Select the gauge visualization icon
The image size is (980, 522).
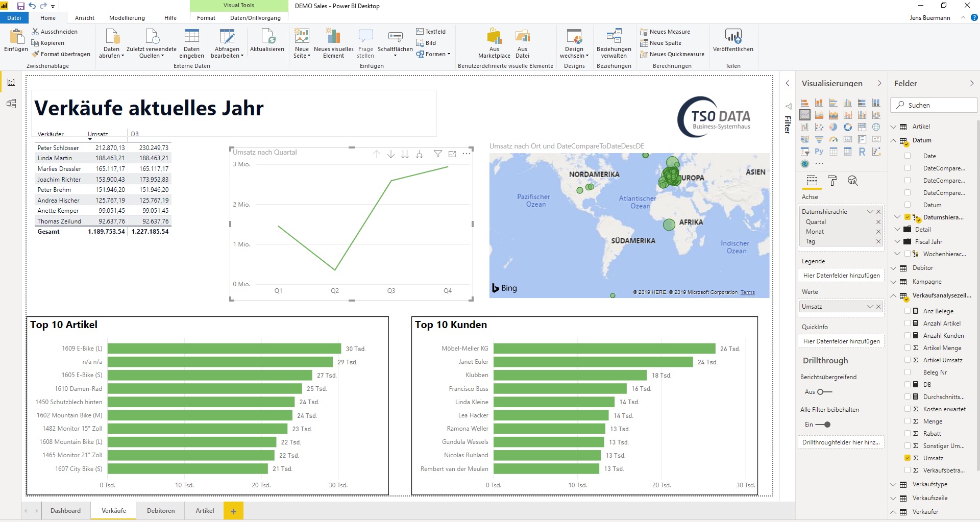[834, 139]
